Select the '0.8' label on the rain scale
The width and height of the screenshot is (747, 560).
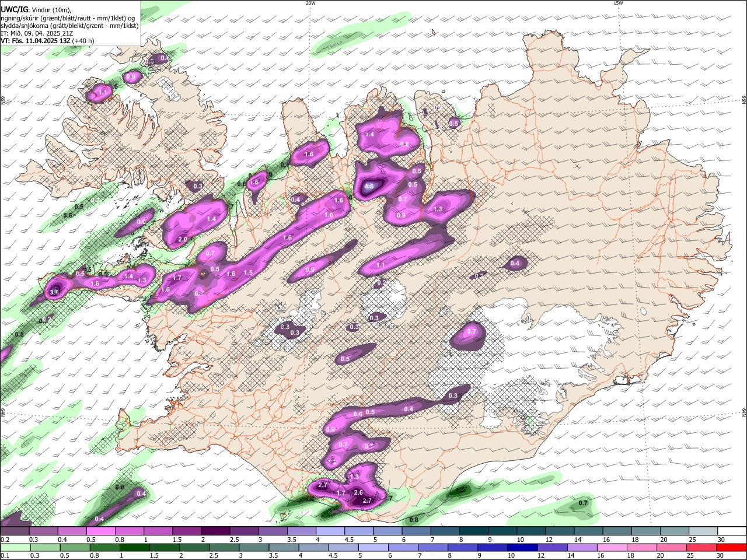94,556
